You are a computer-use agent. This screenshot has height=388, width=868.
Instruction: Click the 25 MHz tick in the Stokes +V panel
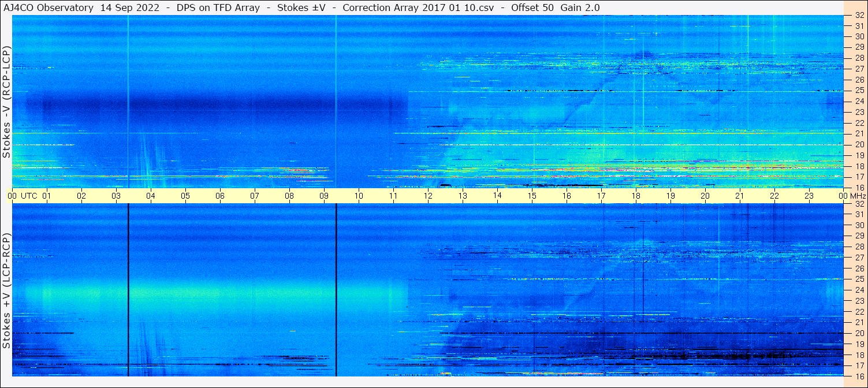pos(859,279)
